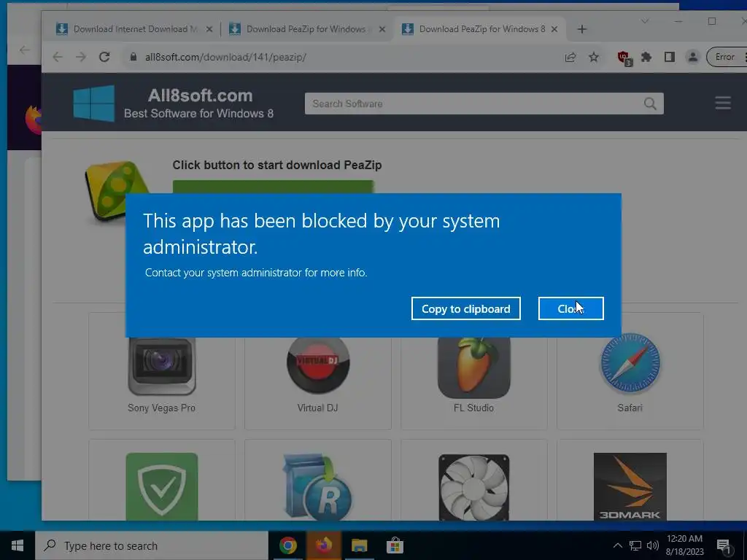Open Chrome profile avatar
The width and height of the screenshot is (747, 560).
pos(693,57)
